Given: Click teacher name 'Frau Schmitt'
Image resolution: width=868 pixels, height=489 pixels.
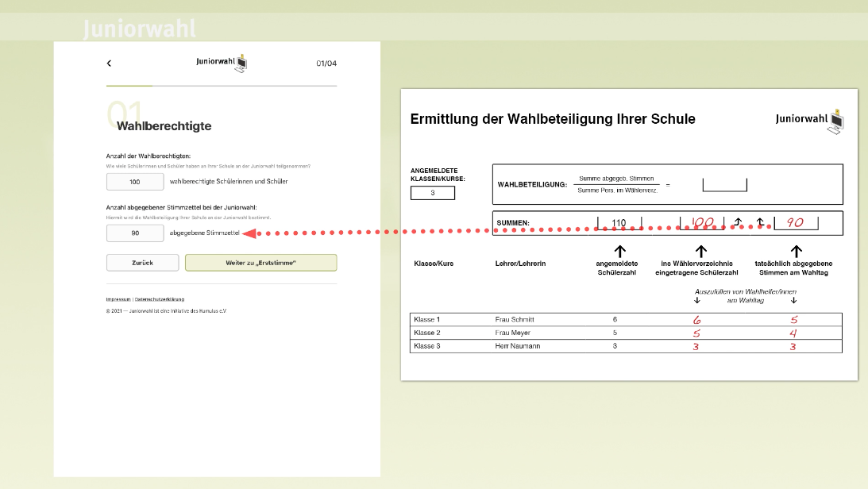Looking at the screenshot, I should point(515,320).
